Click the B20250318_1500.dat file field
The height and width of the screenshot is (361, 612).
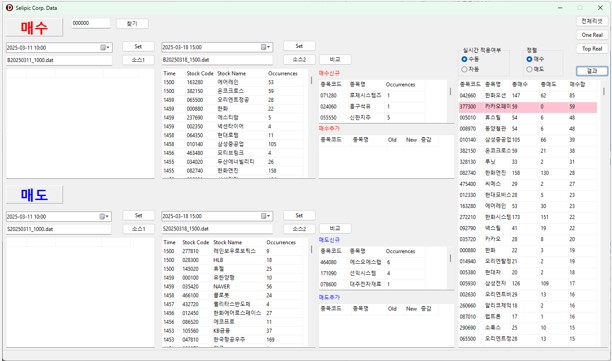click(x=217, y=60)
